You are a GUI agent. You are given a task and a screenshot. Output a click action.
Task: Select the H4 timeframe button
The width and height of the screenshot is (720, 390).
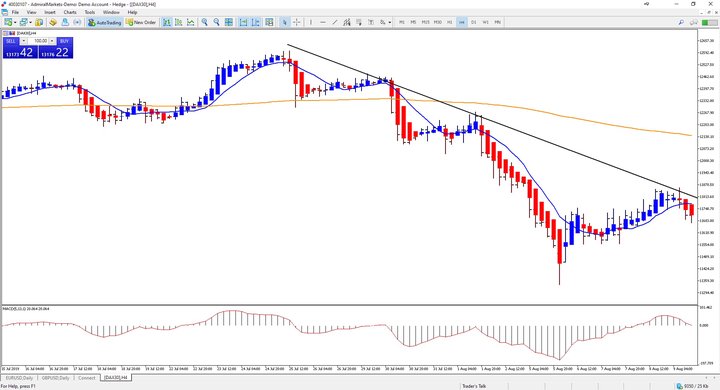tap(461, 22)
